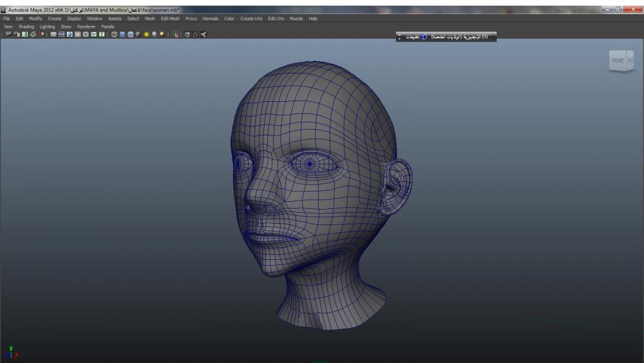Open the Shading panel menu
This screenshot has width=644, height=363.
tap(26, 26)
